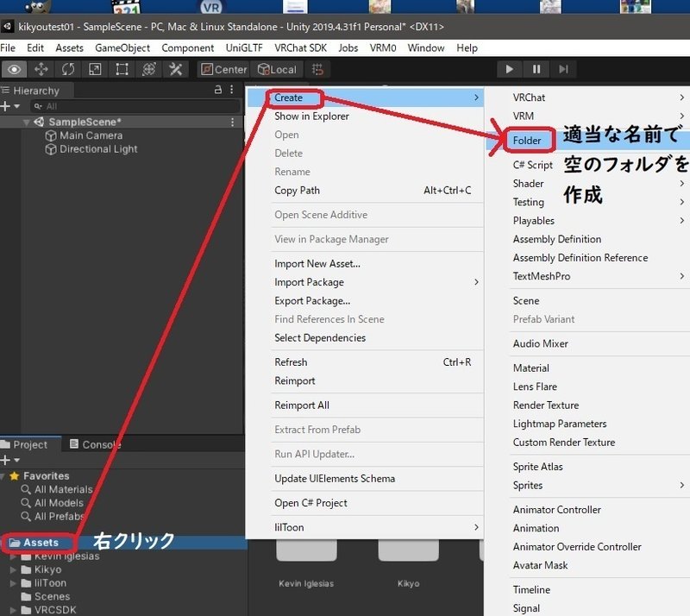Expand the lilToon folder in tree
This screenshot has width=690, height=616.
pyautogui.click(x=14, y=583)
